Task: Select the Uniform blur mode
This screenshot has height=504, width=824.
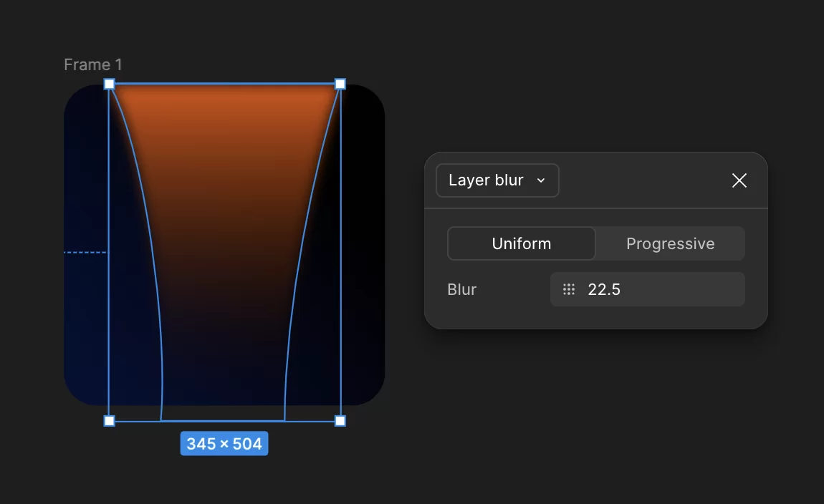Action: point(521,243)
